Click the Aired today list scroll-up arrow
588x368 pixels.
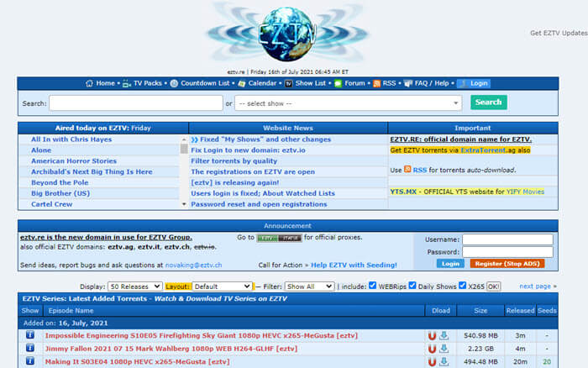(184, 139)
